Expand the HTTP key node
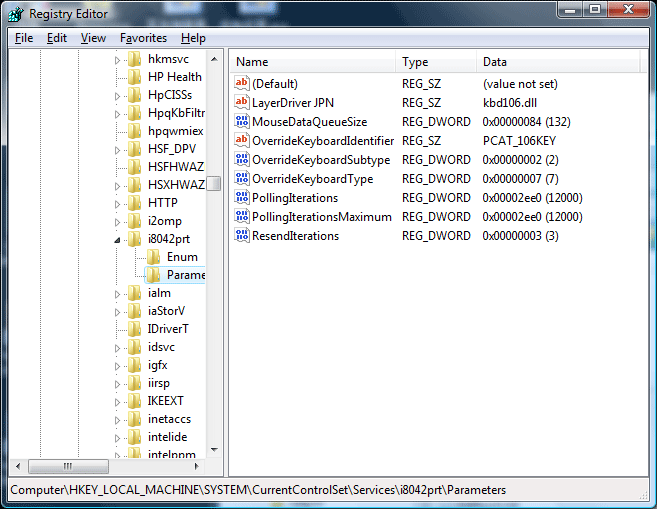This screenshot has height=509, width=657. (118, 203)
